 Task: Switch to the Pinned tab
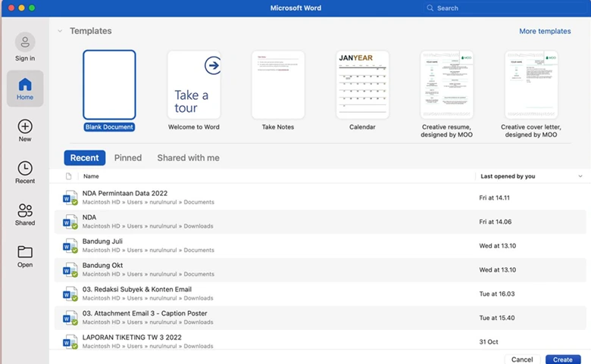point(128,157)
